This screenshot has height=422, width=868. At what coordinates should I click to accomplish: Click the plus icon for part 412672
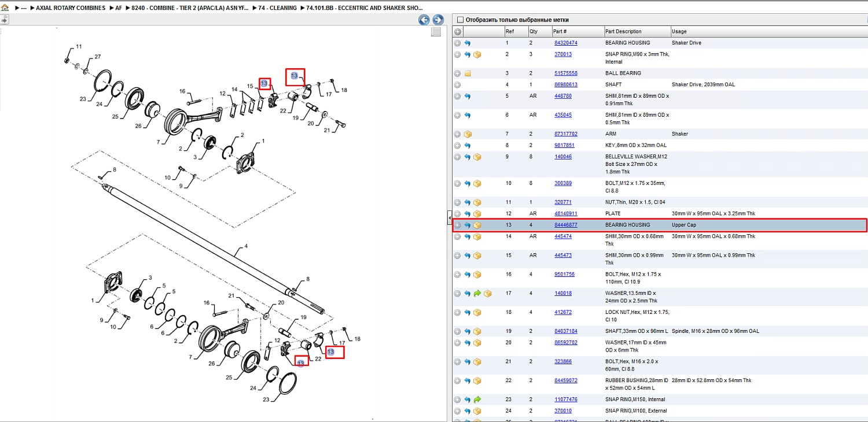(457, 313)
